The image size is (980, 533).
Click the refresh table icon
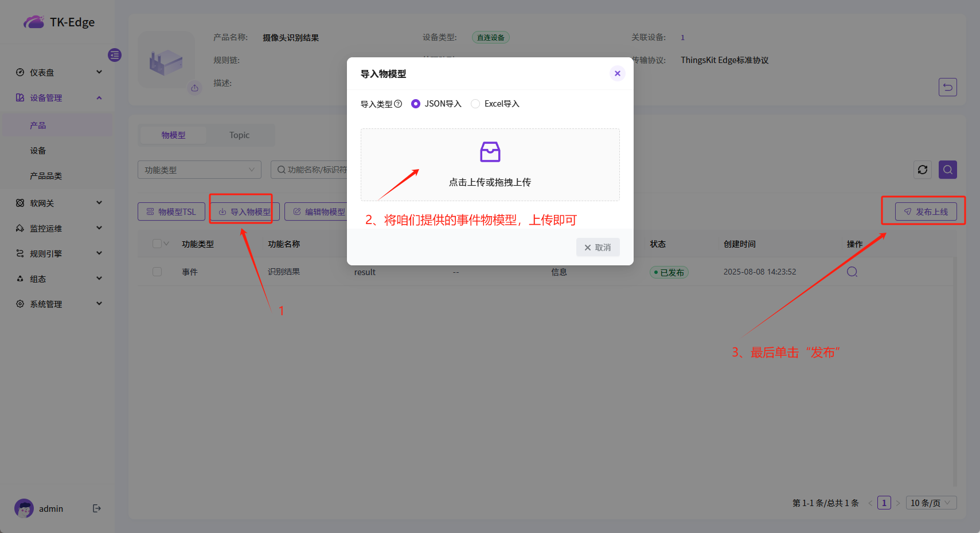pos(922,170)
